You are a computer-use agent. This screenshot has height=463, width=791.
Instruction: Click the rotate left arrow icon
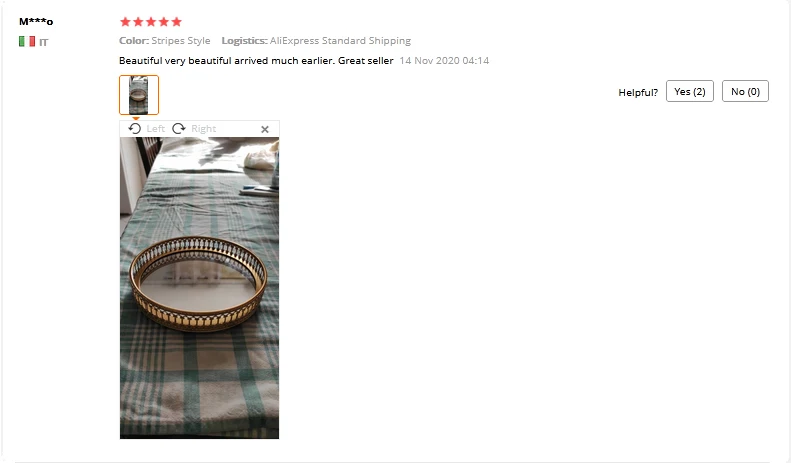pos(134,129)
